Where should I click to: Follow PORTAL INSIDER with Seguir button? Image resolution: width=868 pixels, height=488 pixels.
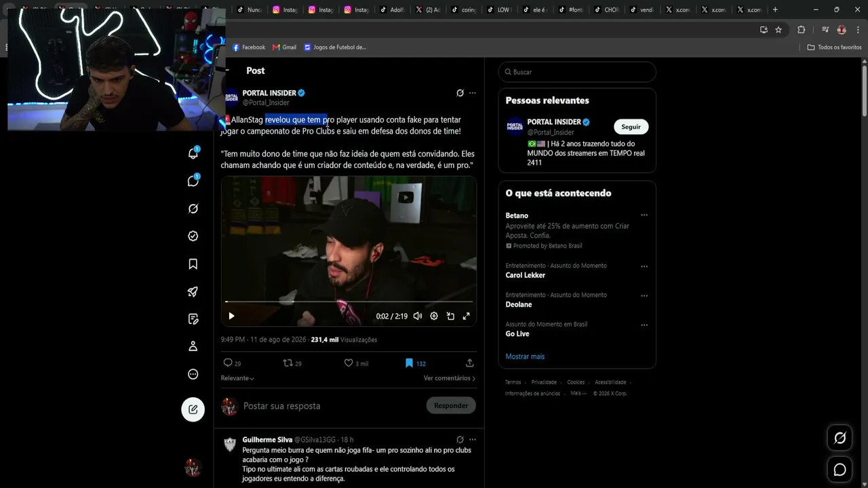[x=631, y=127]
